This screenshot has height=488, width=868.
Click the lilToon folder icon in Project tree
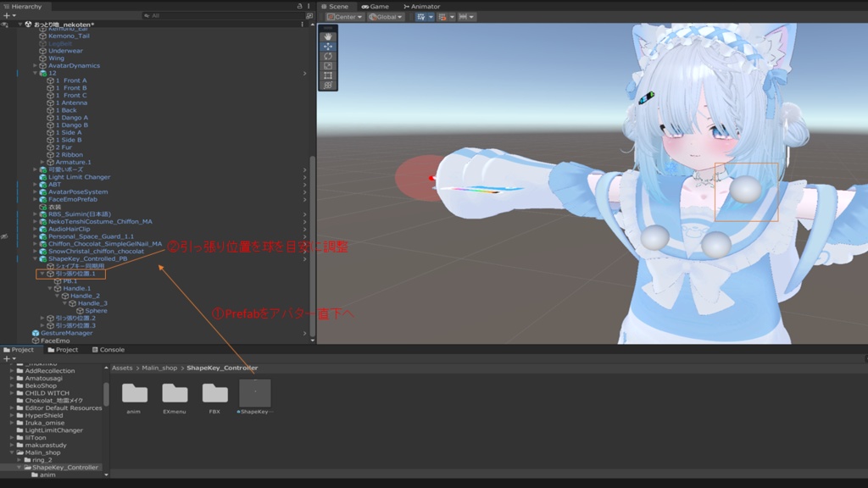(x=20, y=438)
